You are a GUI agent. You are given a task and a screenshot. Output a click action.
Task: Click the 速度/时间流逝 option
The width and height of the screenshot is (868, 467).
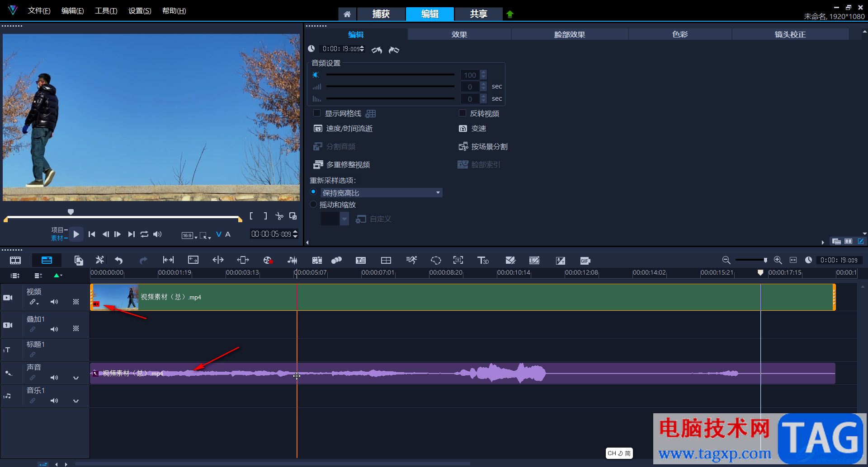pyautogui.click(x=349, y=129)
